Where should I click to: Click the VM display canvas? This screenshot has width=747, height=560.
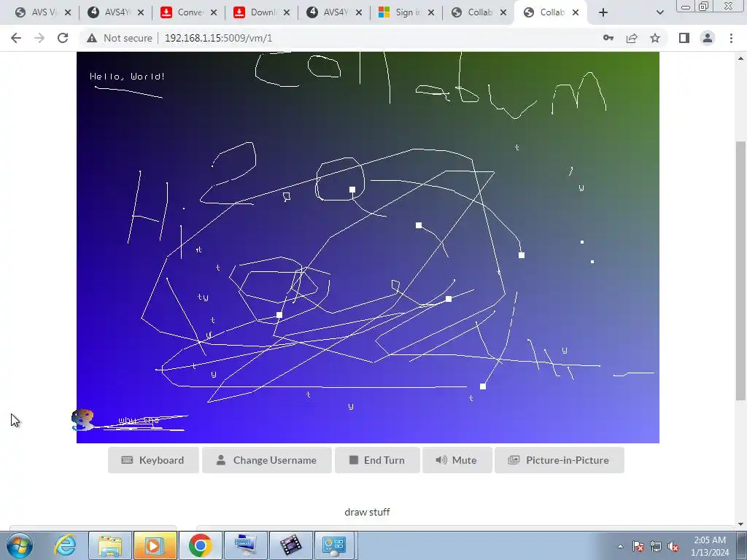[x=368, y=247]
